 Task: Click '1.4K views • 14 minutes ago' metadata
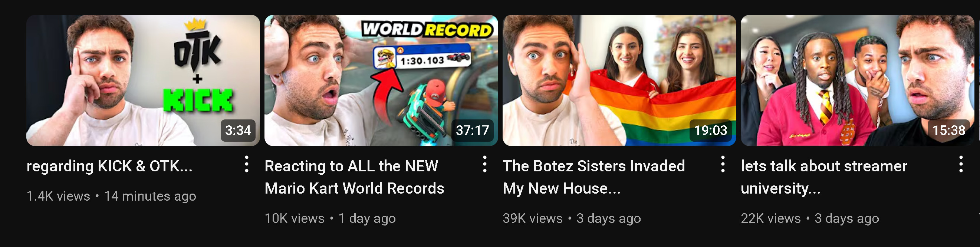tap(112, 196)
